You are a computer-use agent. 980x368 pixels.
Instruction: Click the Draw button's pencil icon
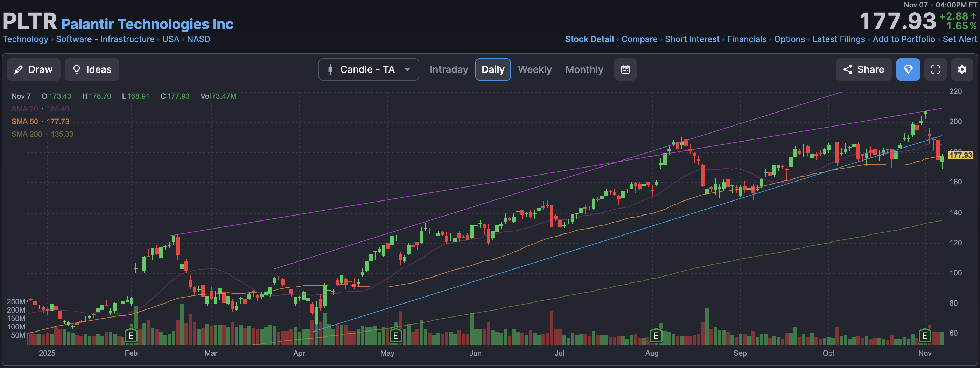pyautogui.click(x=18, y=69)
